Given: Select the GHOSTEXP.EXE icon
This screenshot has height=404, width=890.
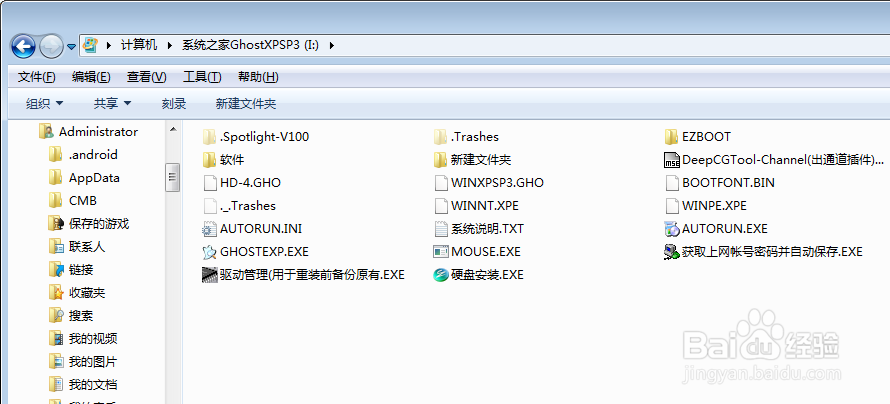Looking at the screenshot, I should pos(210,252).
